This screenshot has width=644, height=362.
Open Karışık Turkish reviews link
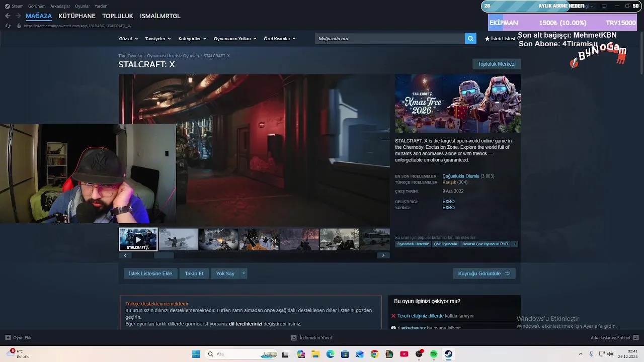[x=449, y=183]
